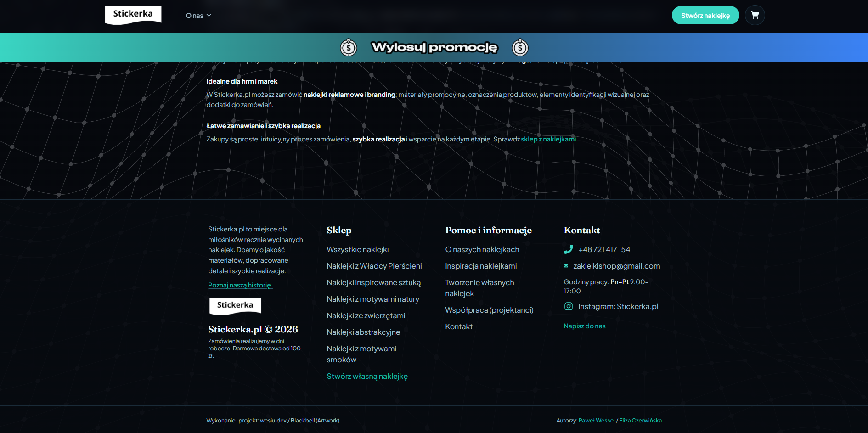Open the shopping cart icon
Viewport: 868px width, 433px height.
[x=755, y=15]
